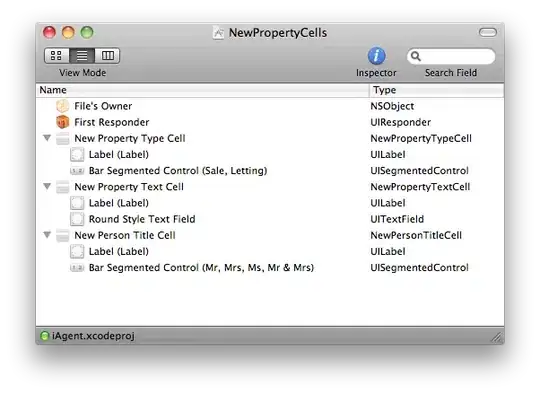The height and width of the screenshot is (394, 540).
Task: Click the Mr, Mrs segmented control icon
Action: 77,268
